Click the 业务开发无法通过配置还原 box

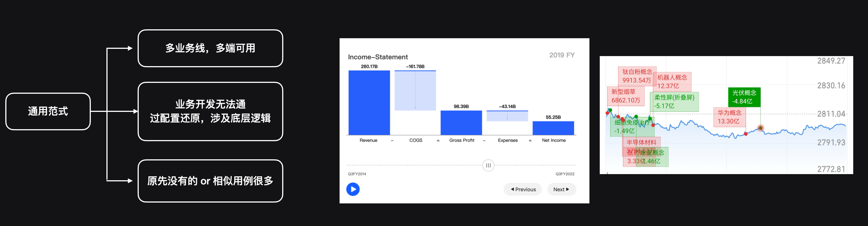[x=210, y=111]
